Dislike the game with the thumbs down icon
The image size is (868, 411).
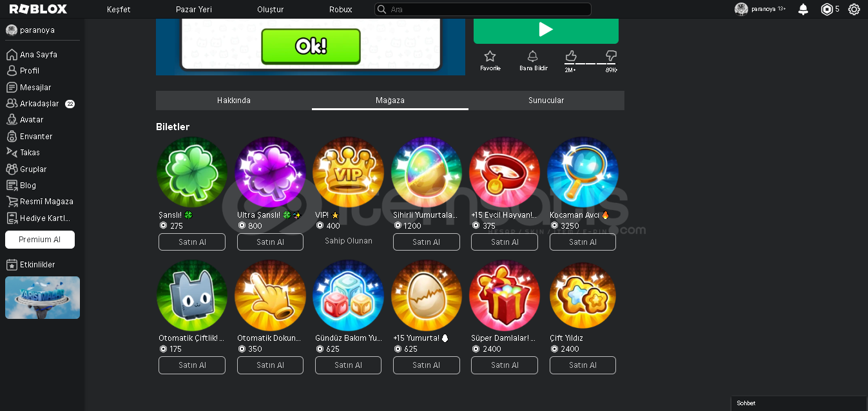tap(612, 55)
